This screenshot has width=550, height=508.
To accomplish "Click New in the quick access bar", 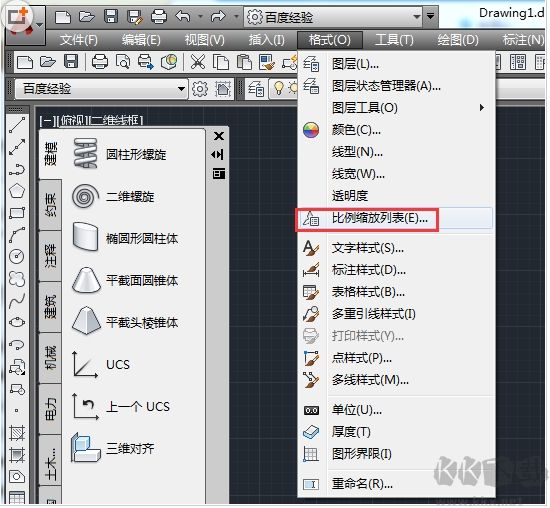I will tap(63, 16).
